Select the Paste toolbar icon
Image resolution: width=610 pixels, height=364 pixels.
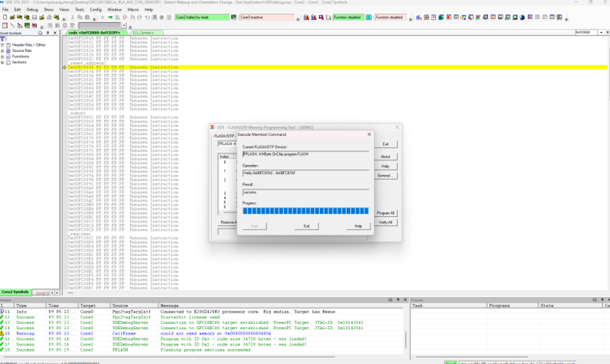(x=88, y=17)
